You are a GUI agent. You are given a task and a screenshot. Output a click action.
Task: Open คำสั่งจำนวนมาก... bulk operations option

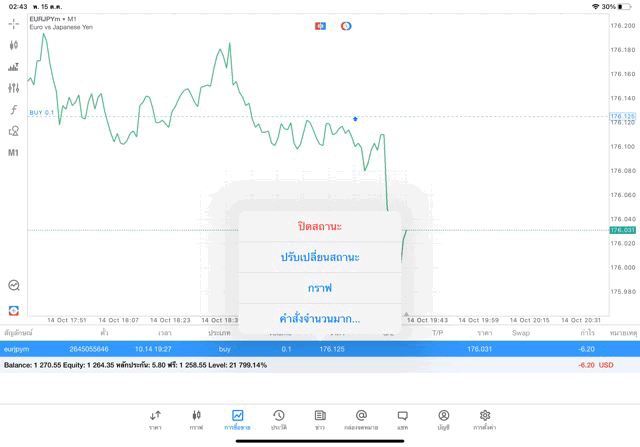click(x=320, y=319)
